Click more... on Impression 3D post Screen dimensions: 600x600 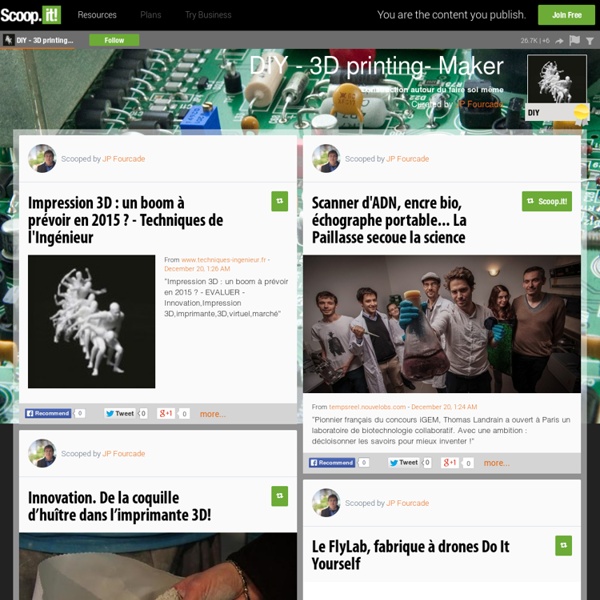coord(213,414)
